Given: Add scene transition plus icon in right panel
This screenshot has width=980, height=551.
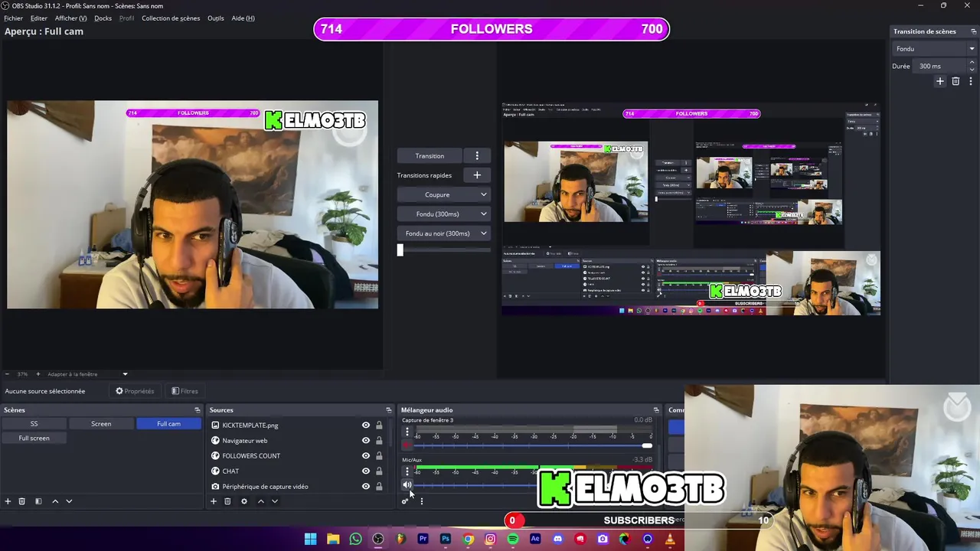Looking at the screenshot, I should (x=940, y=81).
